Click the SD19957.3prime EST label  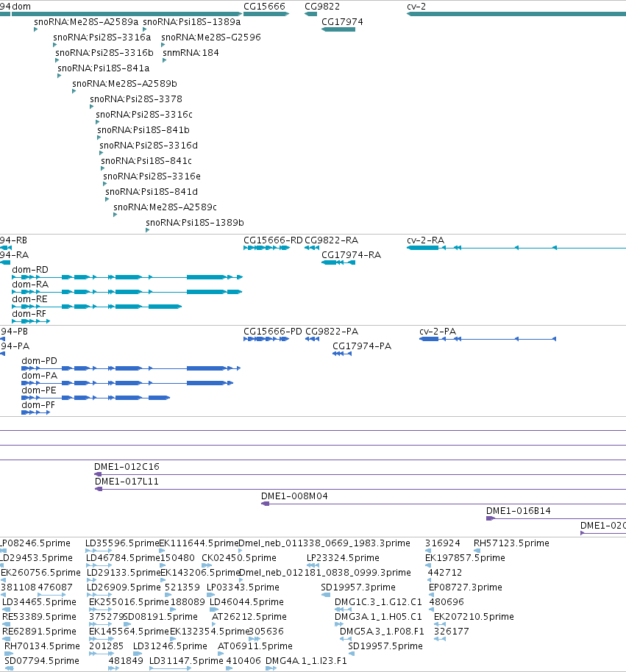pyautogui.click(x=358, y=587)
